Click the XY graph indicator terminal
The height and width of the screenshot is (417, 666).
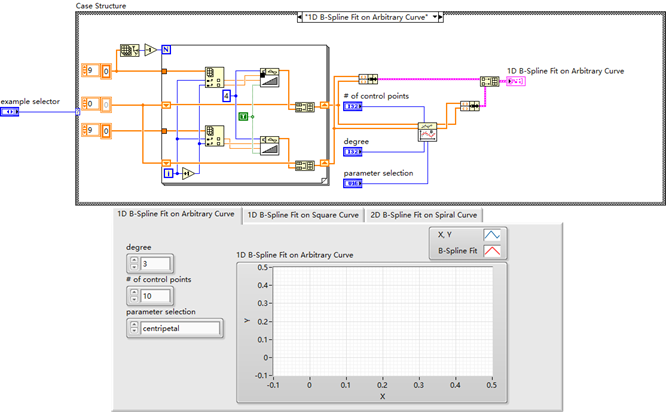[x=515, y=82]
